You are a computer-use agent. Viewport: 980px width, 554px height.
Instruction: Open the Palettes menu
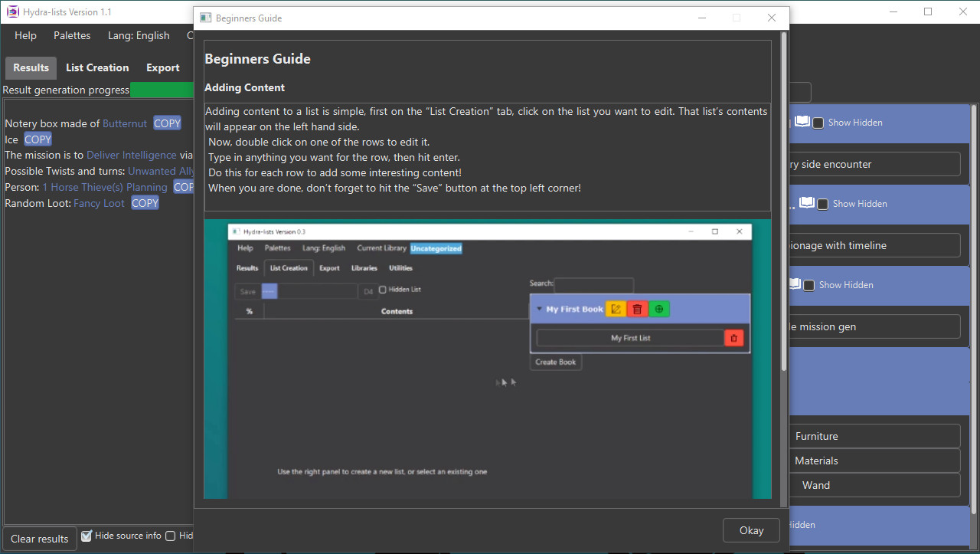point(72,35)
